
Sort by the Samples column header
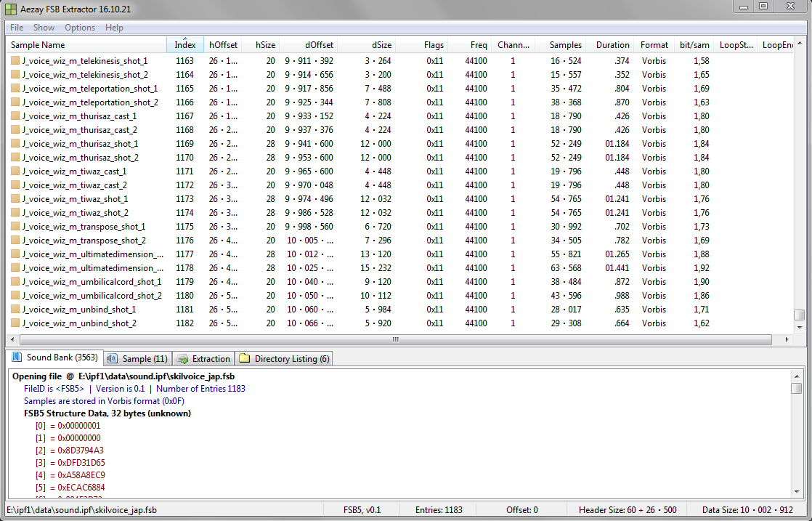pos(560,44)
